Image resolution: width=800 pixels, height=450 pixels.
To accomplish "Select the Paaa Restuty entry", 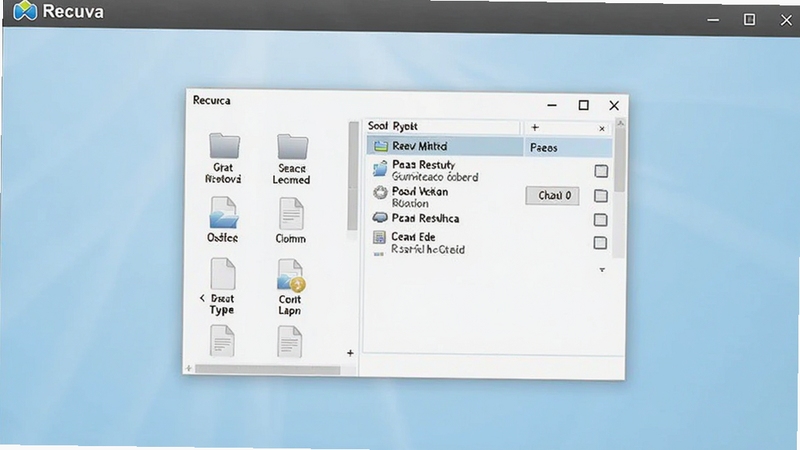I will click(435, 171).
